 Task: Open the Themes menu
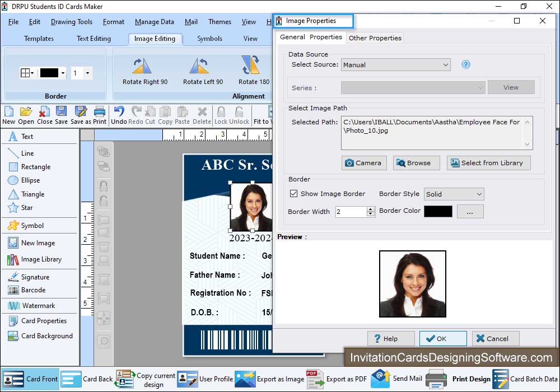point(220,22)
